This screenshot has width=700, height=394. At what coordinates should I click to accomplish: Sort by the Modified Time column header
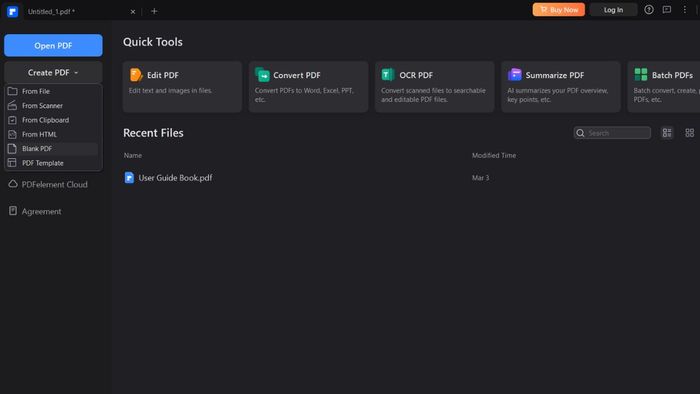(x=494, y=155)
